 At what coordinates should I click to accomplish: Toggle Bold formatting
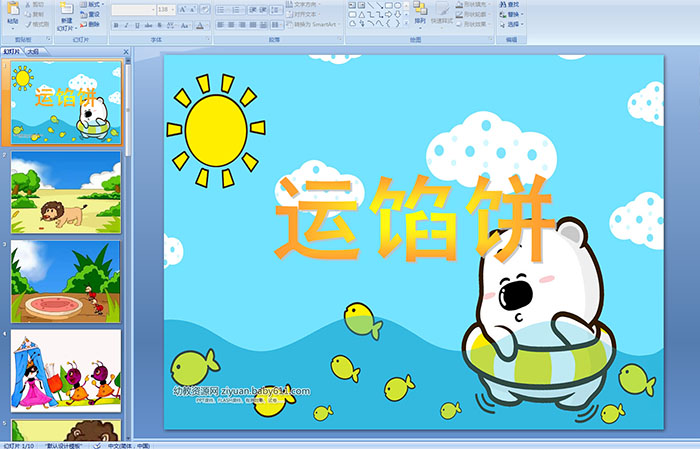(x=116, y=25)
